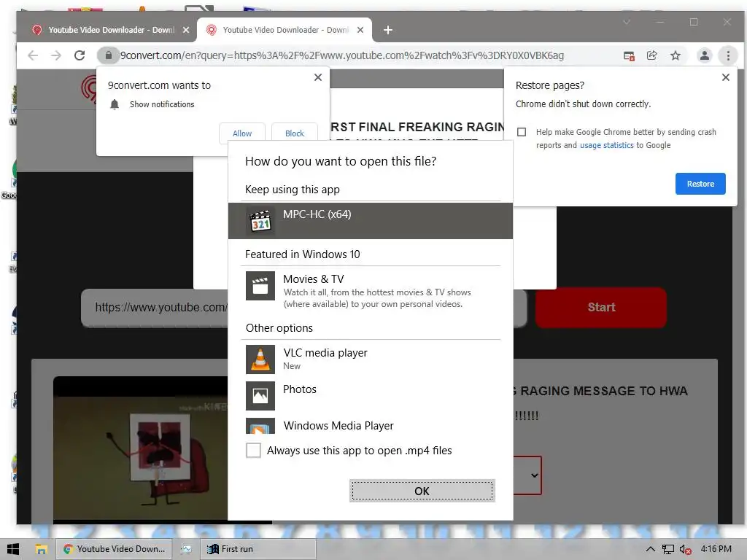
Task: Click the Chrome forward arrow
Action: (55, 55)
